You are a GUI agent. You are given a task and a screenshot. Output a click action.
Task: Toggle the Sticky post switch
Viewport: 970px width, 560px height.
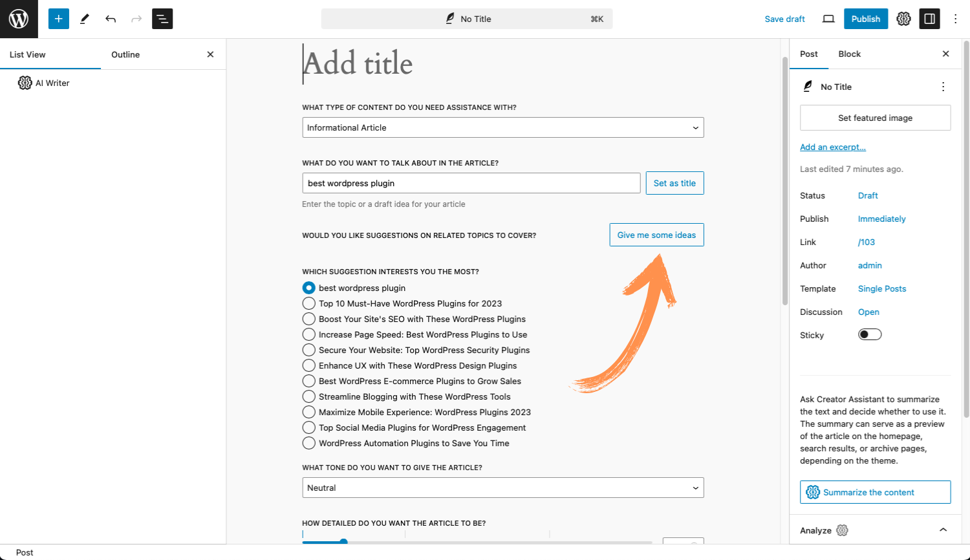point(870,334)
